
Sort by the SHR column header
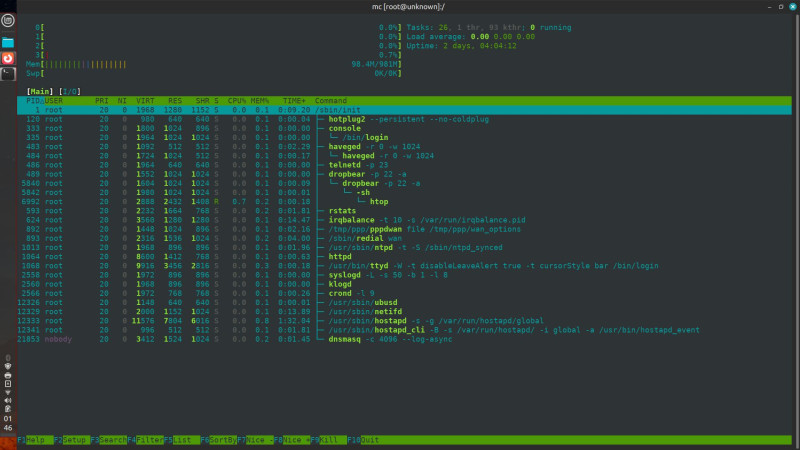(x=202, y=101)
